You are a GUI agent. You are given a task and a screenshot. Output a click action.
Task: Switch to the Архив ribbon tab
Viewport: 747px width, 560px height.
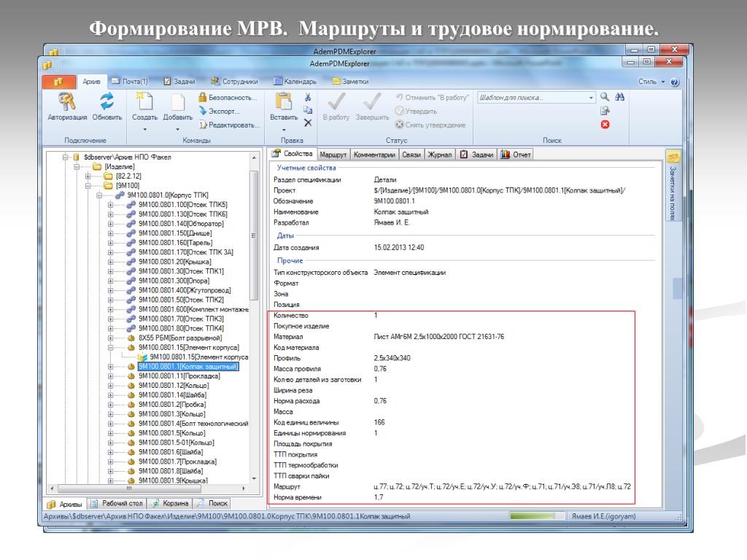coord(91,82)
